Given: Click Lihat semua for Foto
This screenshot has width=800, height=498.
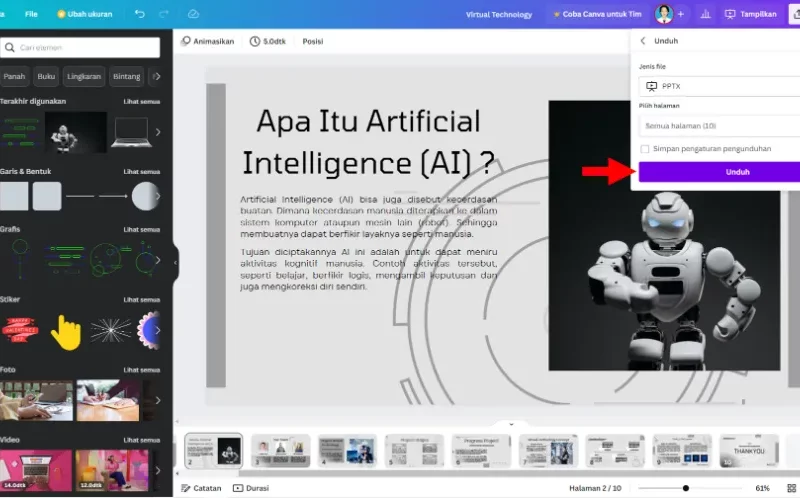Looking at the screenshot, I should [141, 370].
